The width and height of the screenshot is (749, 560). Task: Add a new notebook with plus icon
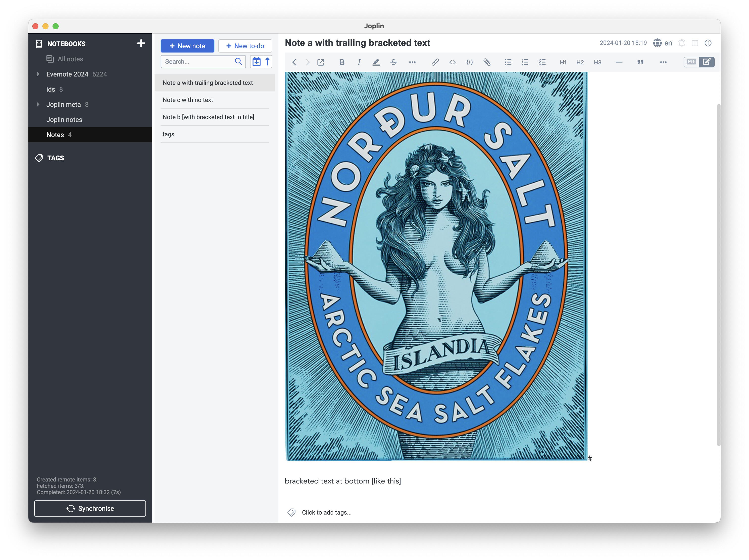[141, 43]
